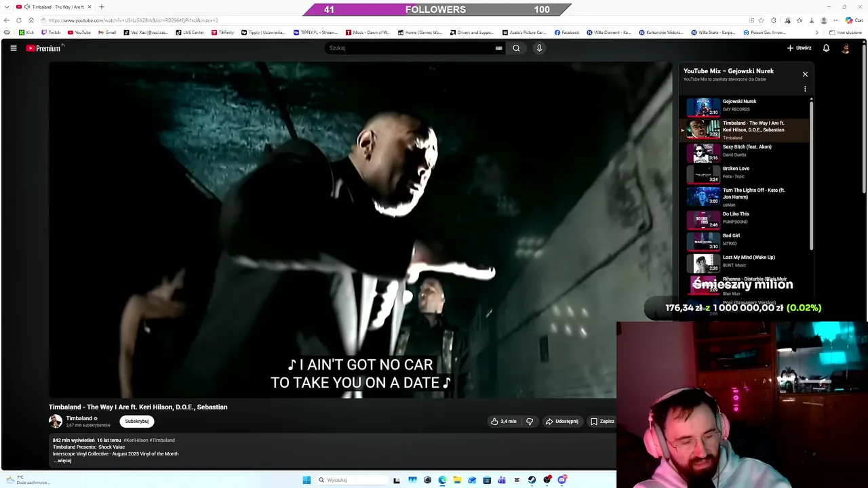Image resolution: width=868 pixels, height=488 pixels.
Task: Open the Inne ulubione bookmarks folder
Action: point(845,33)
